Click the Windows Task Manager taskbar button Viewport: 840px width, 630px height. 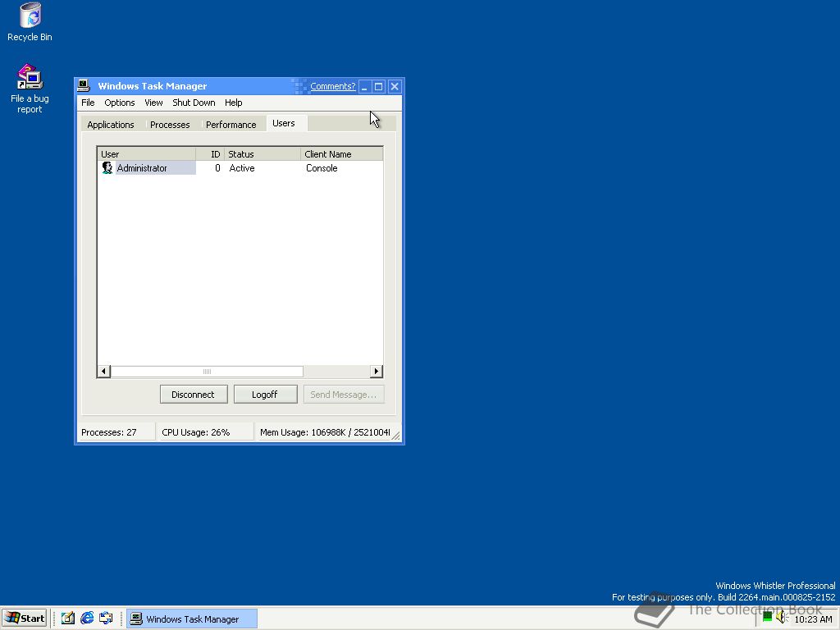click(x=192, y=619)
